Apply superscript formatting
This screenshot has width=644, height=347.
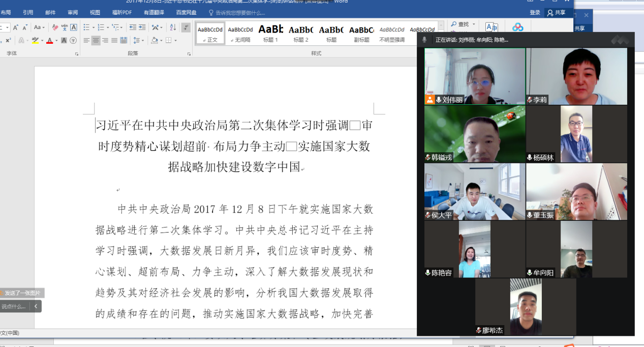tap(8, 41)
